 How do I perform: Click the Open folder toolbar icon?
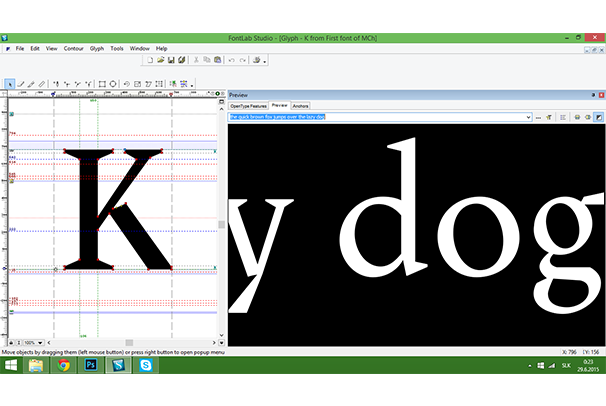(x=159, y=60)
